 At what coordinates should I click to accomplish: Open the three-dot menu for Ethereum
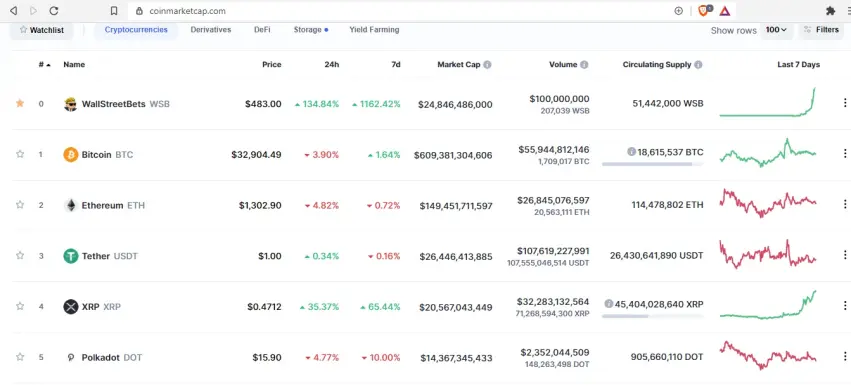(844, 204)
